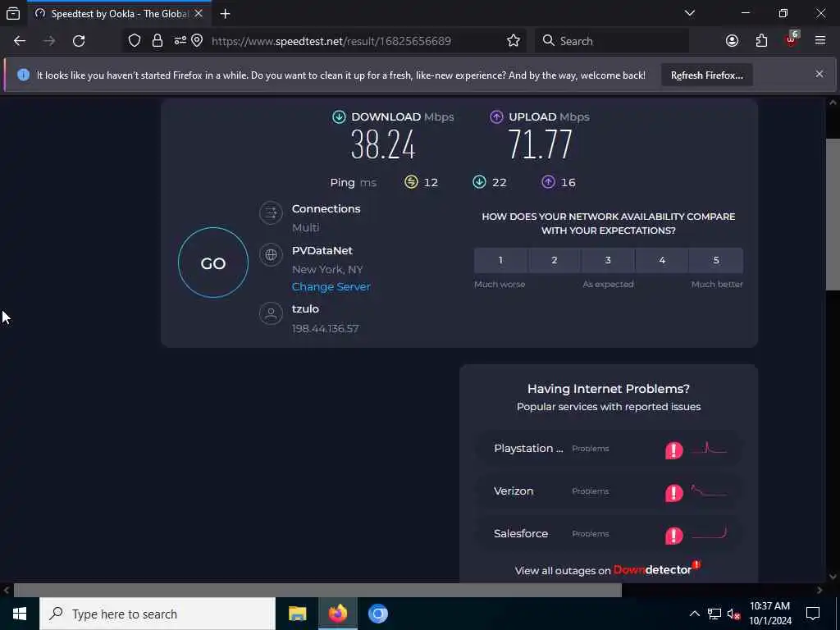Viewport: 840px width, 630px height.
Task: Open the Playstation problems row
Action: [x=609, y=449]
